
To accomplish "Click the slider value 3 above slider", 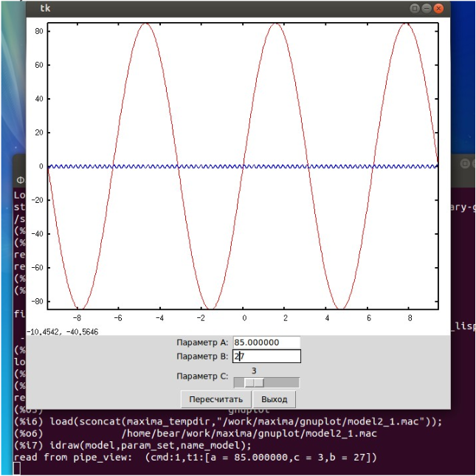I will [254, 370].
